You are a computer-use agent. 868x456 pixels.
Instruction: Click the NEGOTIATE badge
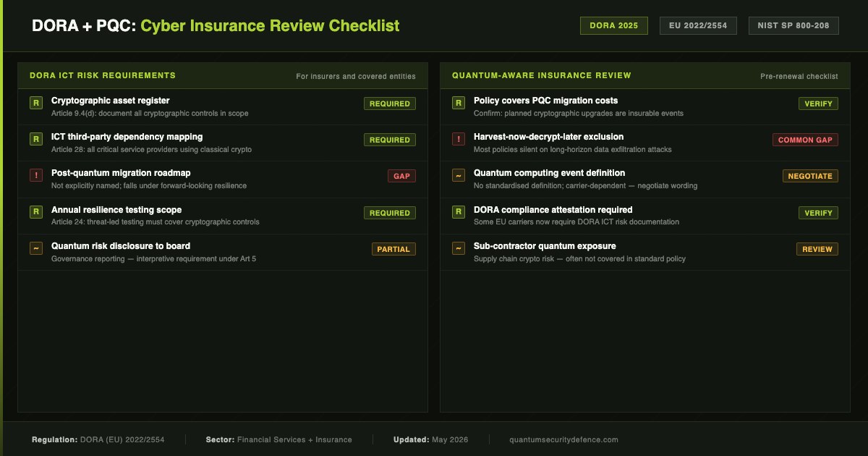[810, 176]
